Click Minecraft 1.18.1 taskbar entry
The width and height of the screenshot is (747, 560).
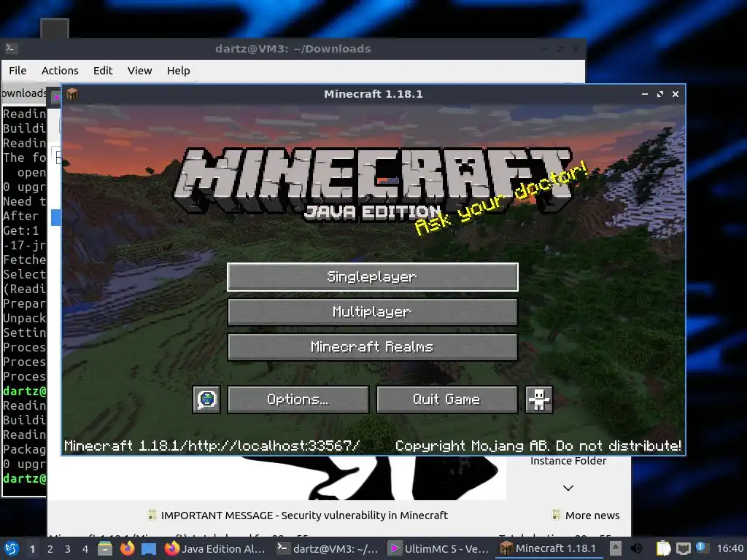549,548
